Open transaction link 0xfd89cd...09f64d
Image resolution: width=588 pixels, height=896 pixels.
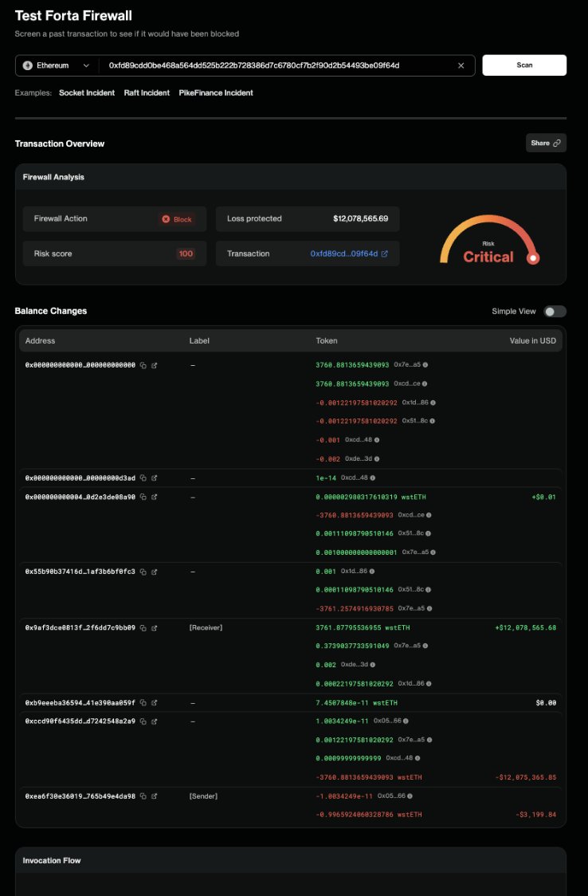tap(349, 253)
